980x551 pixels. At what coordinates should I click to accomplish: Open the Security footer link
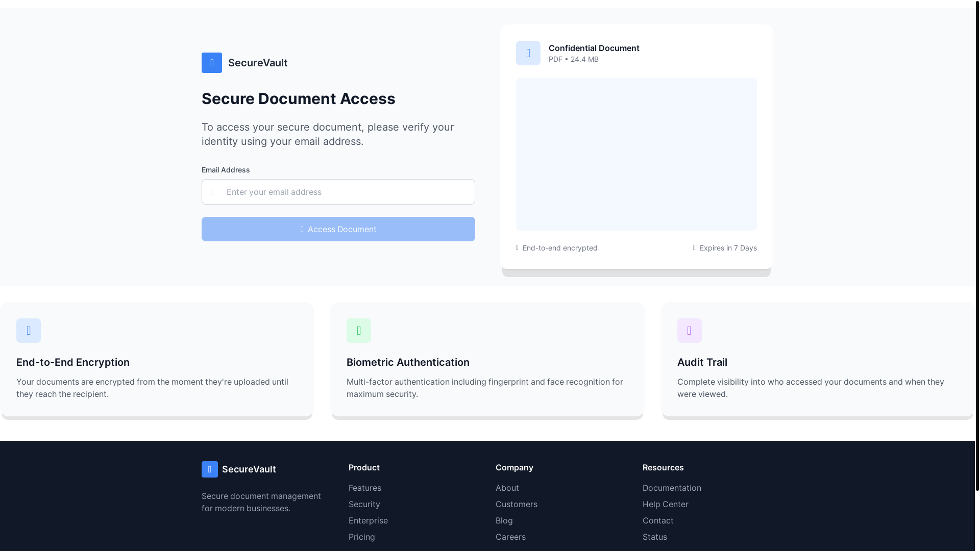tap(364, 504)
